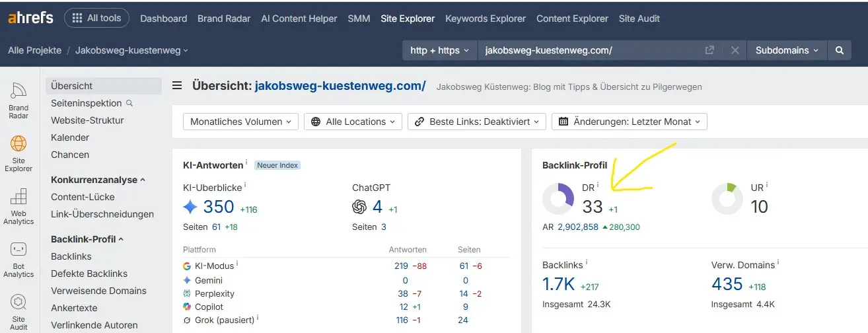Go to Alle Projekte breadcrumb
The height and width of the screenshot is (333, 868).
[x=34, y=50]
